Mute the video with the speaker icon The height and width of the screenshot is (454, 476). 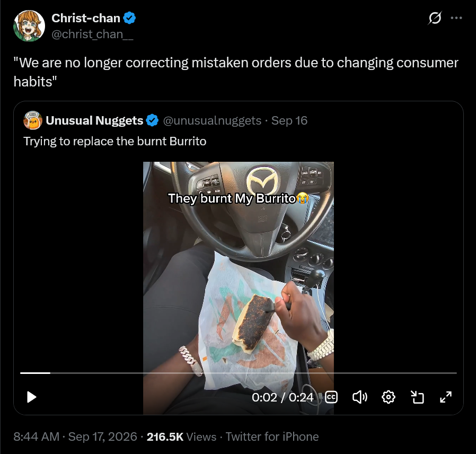(x=360, y=397)
